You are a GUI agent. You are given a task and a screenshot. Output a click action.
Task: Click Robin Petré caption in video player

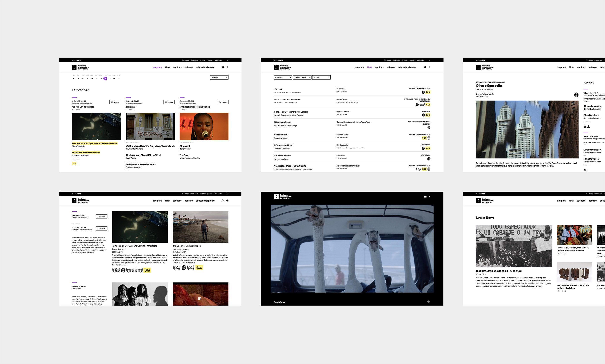click(279, 302)
